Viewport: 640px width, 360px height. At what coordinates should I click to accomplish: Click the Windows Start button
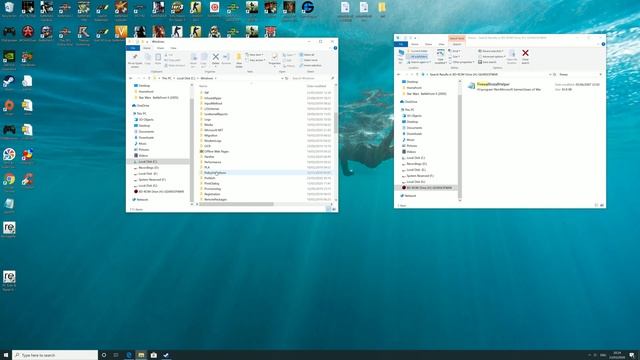6,355
